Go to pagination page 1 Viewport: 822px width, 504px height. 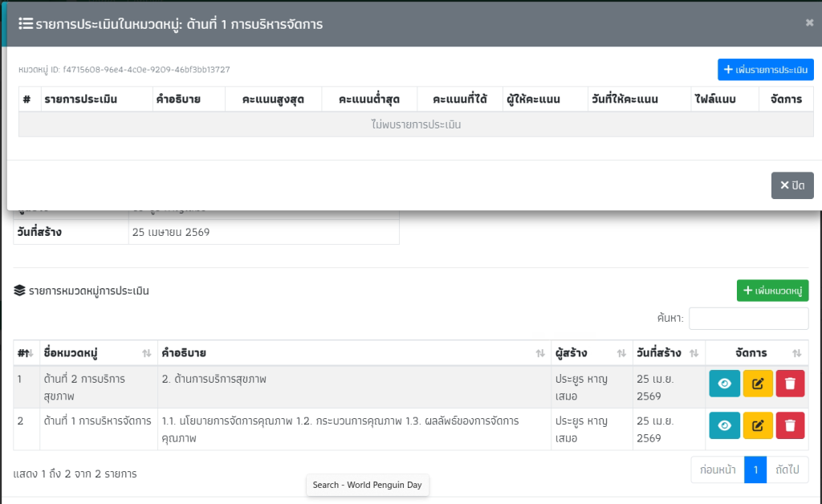click(755, 470)
